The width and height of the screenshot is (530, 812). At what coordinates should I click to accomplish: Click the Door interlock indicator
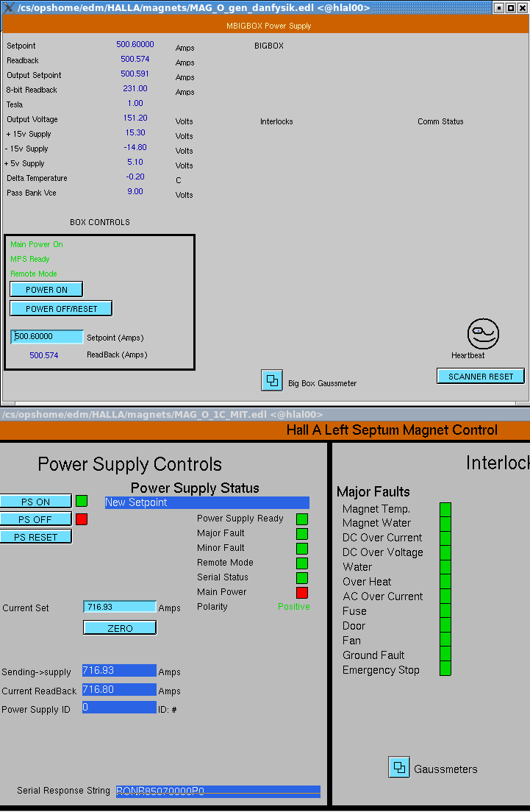[445, 625]
